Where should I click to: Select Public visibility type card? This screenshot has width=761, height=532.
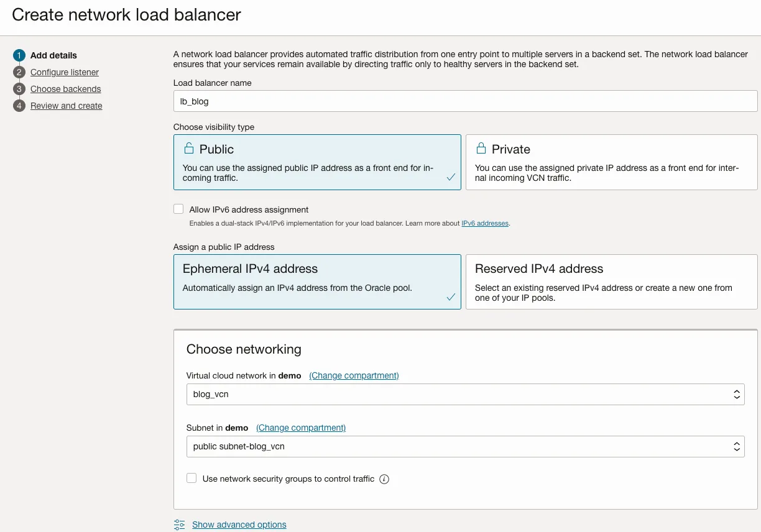click(x=317, y=162)
